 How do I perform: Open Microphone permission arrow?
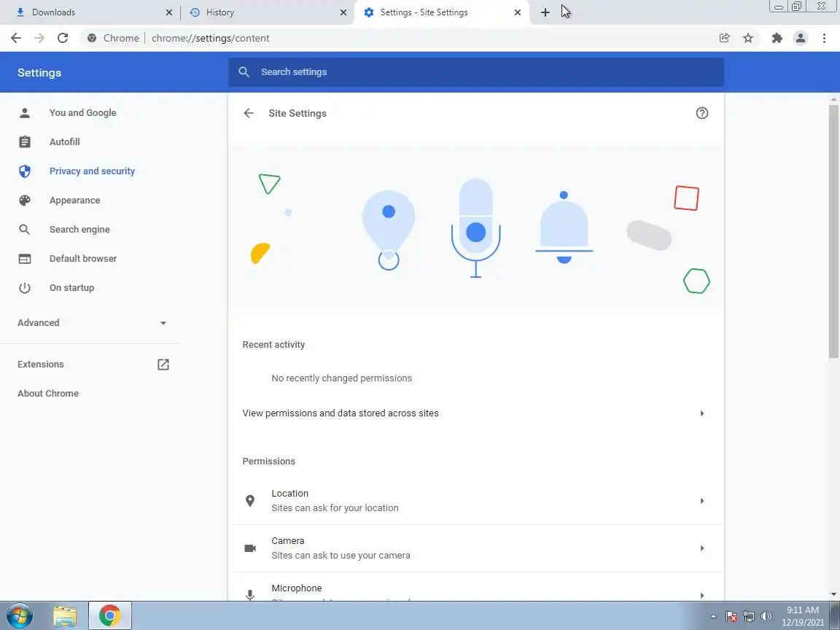[701, 595]
